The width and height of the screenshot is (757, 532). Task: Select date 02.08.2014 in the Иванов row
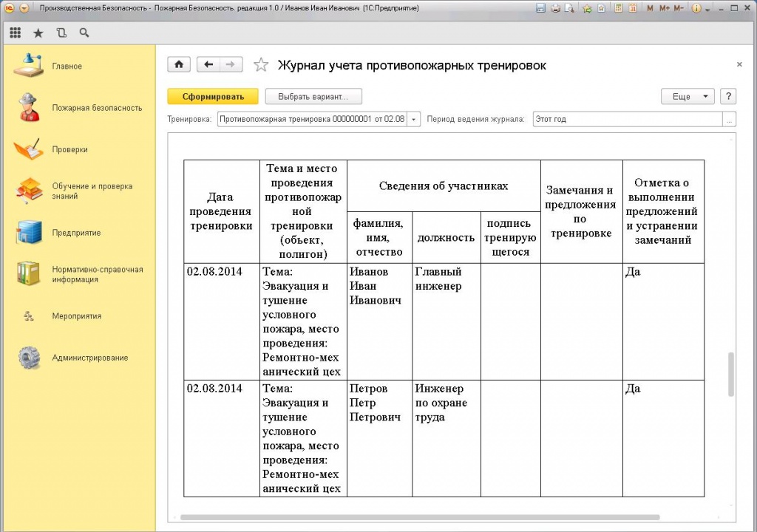pos(222,321)
